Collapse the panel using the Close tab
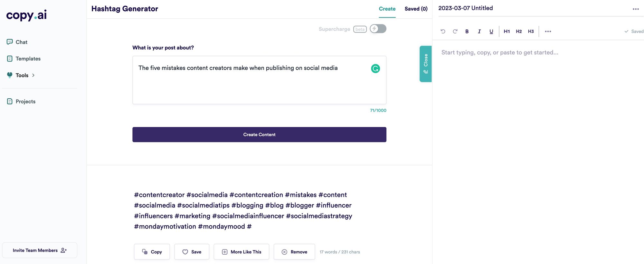This screenshot has height=264, width=644. (x=426, y=64)
